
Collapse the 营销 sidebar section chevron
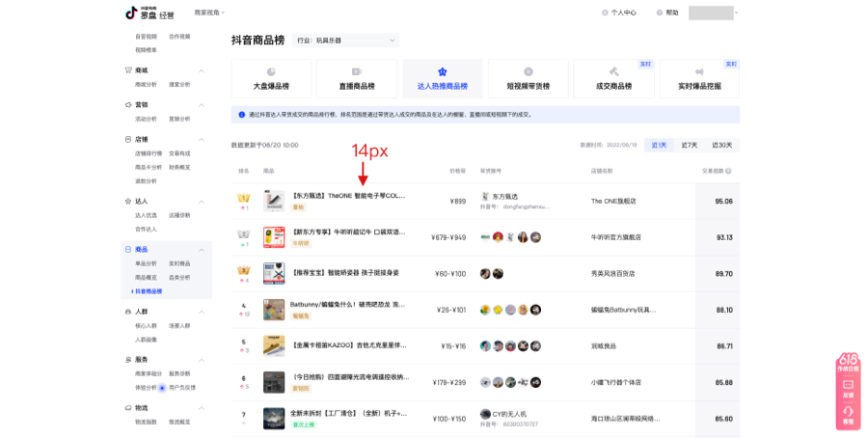point(202,105)
